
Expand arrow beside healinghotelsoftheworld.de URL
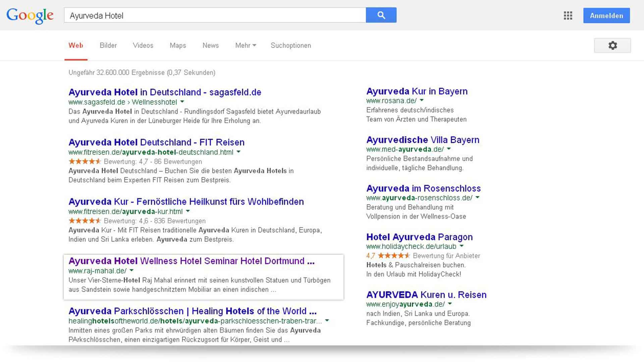[327, 320]
